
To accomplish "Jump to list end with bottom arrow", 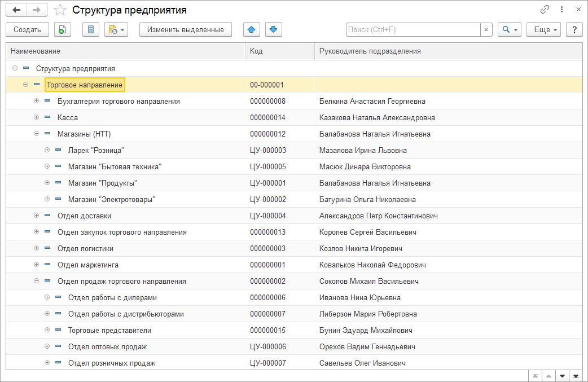I will coord(576,376).
